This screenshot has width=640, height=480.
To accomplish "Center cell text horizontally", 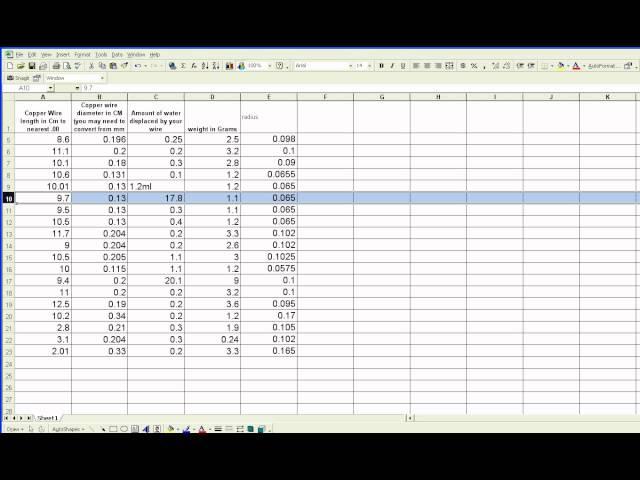I will tap(427, 66).
